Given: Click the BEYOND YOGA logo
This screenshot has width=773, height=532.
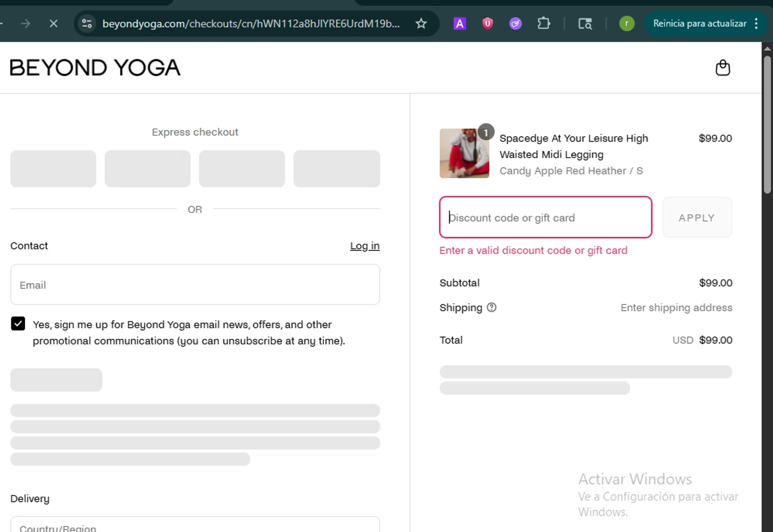Looking at the screenshot, I should pos(95,67).
